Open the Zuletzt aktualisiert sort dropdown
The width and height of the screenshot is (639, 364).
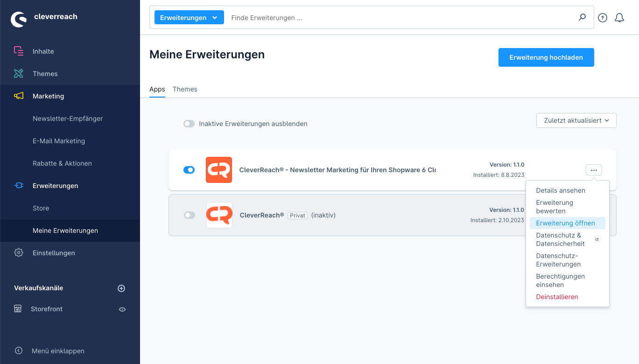[x=576, y=120]
